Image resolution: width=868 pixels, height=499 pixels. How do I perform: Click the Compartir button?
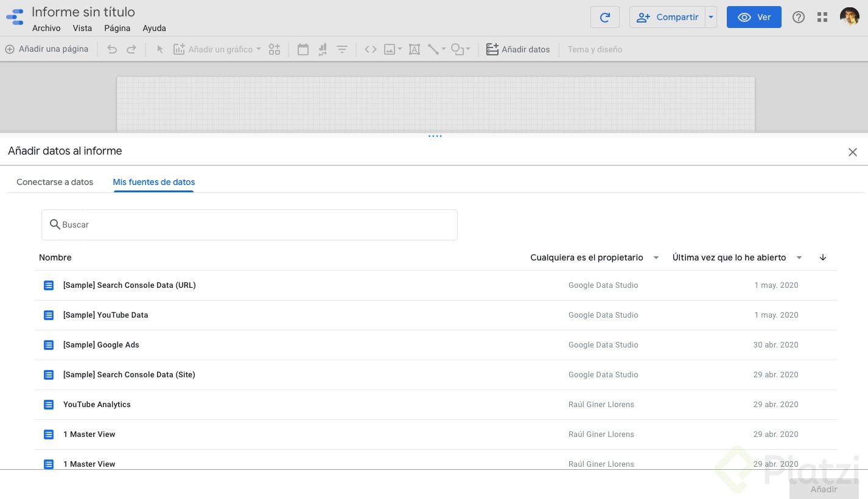coord(668,17)
